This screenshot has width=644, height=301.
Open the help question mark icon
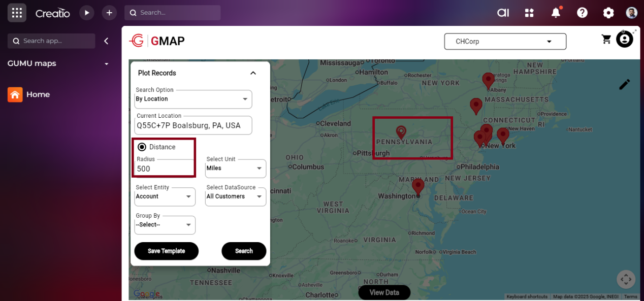tap(583, 13)
